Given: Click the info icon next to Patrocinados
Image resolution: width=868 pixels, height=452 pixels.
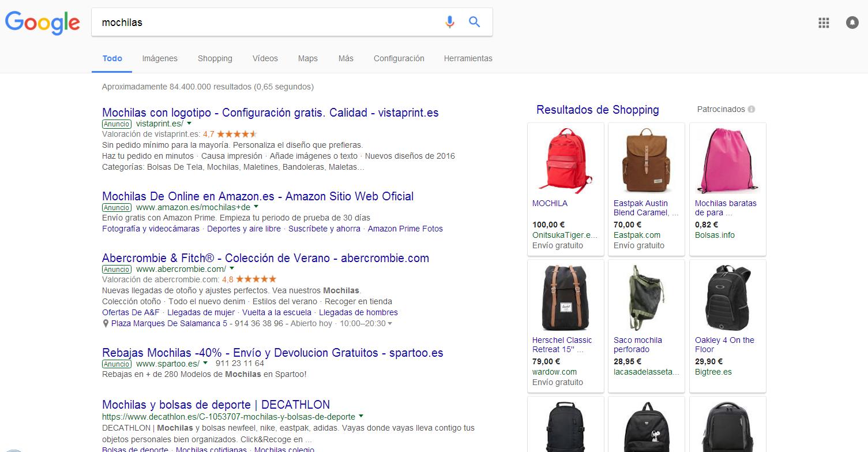Looking at the screenshot, I should pos(751,109).
